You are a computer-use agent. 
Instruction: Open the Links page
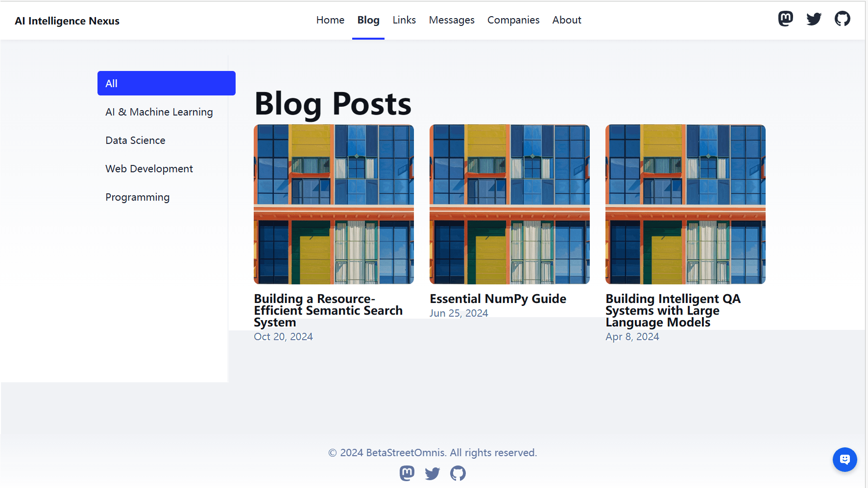tap(404, 20)
